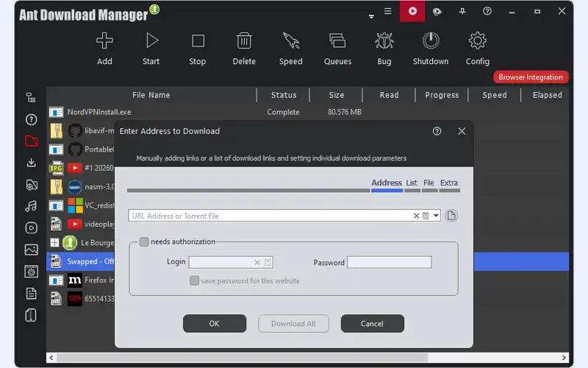Clear the Login field X icon
The width and height of the screenshot is (588, 368).
tap(257, 262)
